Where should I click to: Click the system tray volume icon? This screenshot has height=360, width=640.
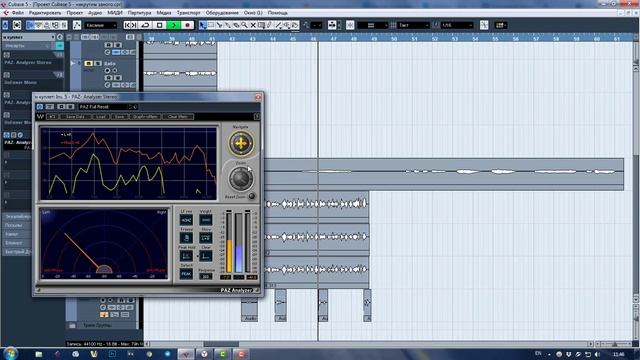pyautogui.click(x=597, y=354)
